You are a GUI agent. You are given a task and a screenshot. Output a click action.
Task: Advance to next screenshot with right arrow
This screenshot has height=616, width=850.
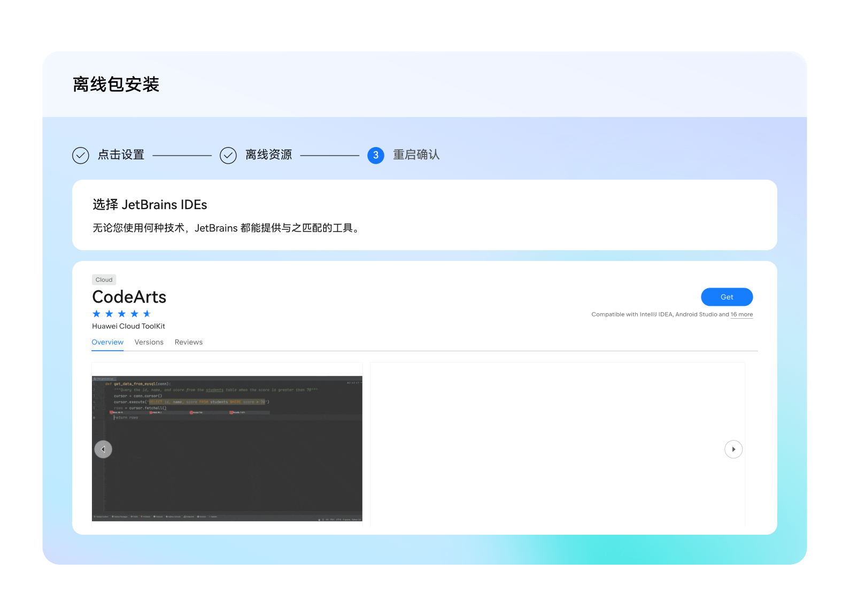coord(733,449)
